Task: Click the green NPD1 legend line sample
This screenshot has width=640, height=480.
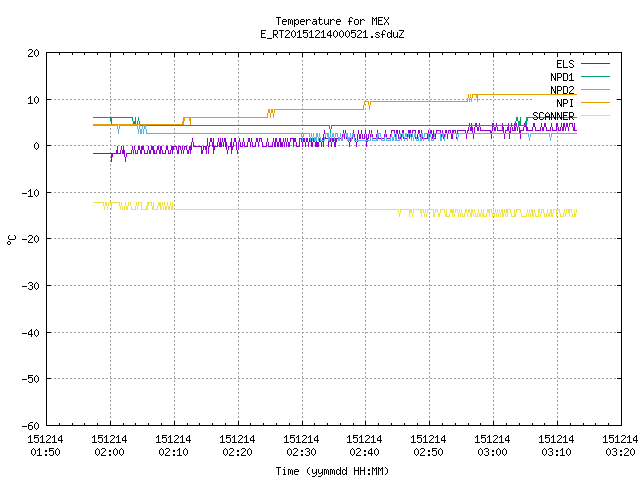Action: 595,76
